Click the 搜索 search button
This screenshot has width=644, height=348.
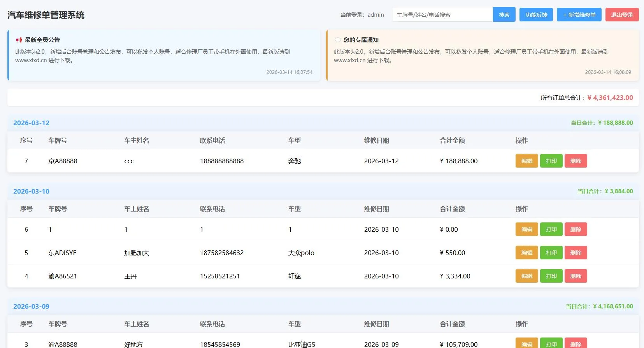504,15
